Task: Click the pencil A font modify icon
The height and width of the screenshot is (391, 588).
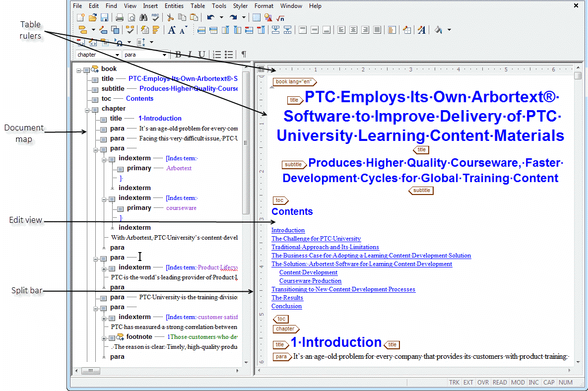Action: 422,30
